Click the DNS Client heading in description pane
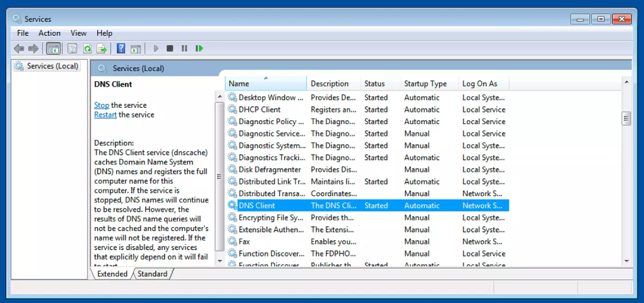This screenshot has width=644, height=303. [113, 84]
